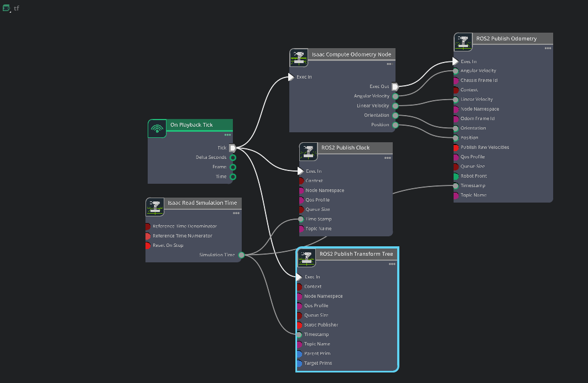588x383 pixels.
Task: Click the Isaac Read Simulation Time node icon
Action: [155, 206]
